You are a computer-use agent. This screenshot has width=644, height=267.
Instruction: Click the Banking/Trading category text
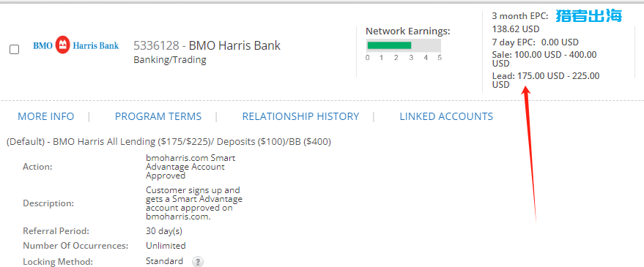tap(170, 60)
